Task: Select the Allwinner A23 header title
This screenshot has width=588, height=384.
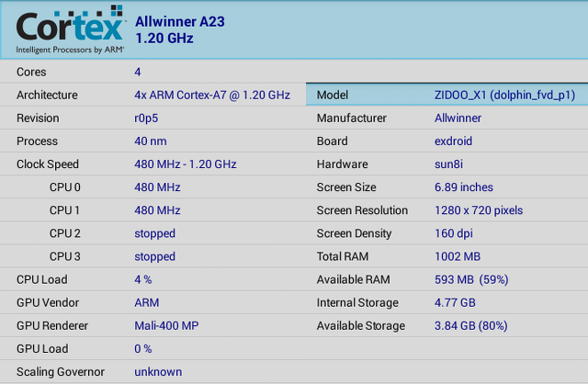Action: 180,22
